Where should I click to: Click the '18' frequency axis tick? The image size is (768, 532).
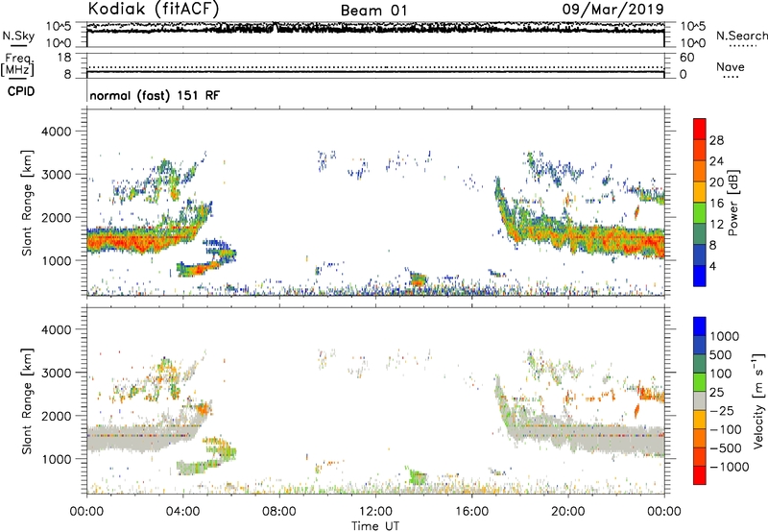tap(64, 58)
